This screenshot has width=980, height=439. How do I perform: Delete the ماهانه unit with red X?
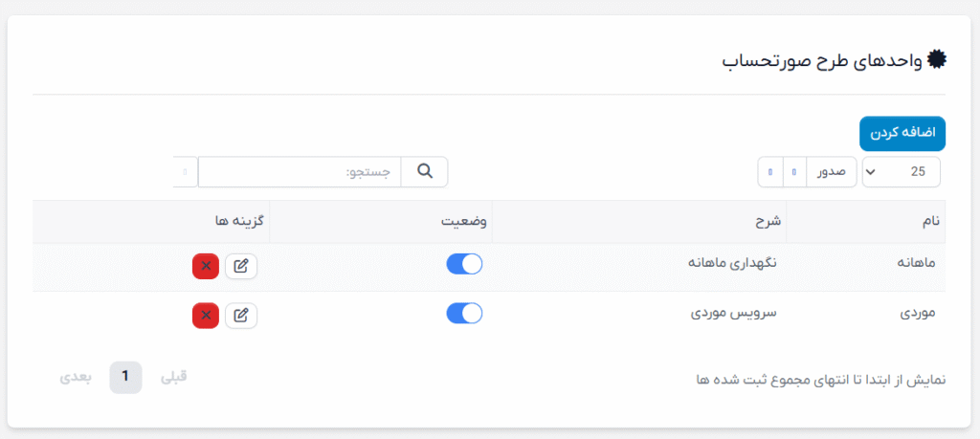[206, 266]
